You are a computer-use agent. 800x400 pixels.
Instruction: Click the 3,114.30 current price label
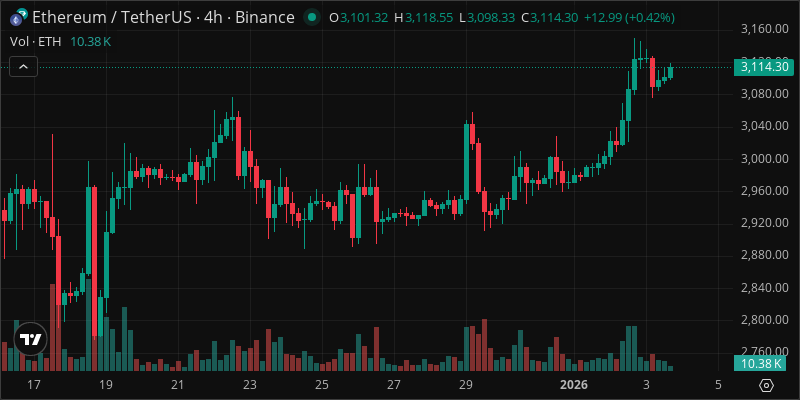point(764,67)
